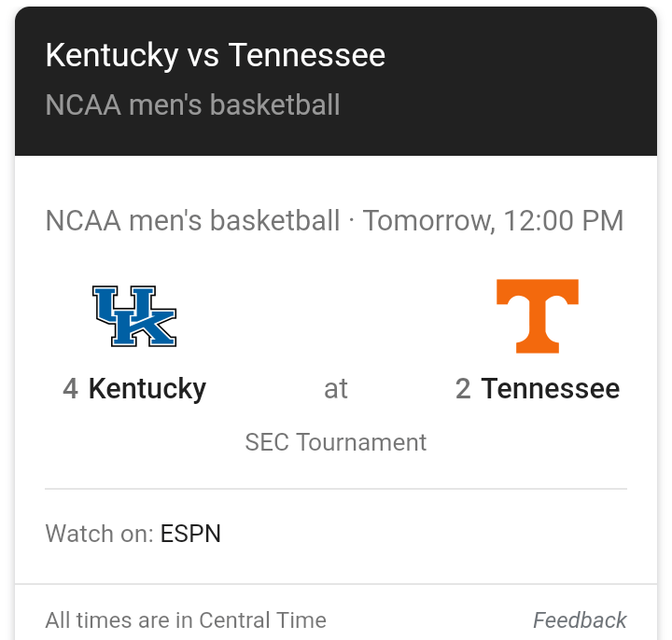Click the header subtitle NCAA men's basketball
The image size is (672, 640).
[192, 104]
